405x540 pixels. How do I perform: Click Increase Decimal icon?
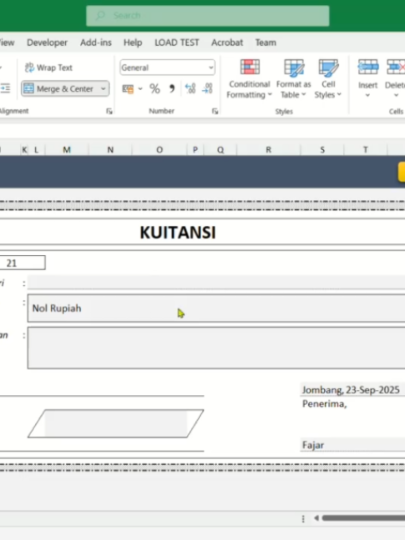[190, 89]
